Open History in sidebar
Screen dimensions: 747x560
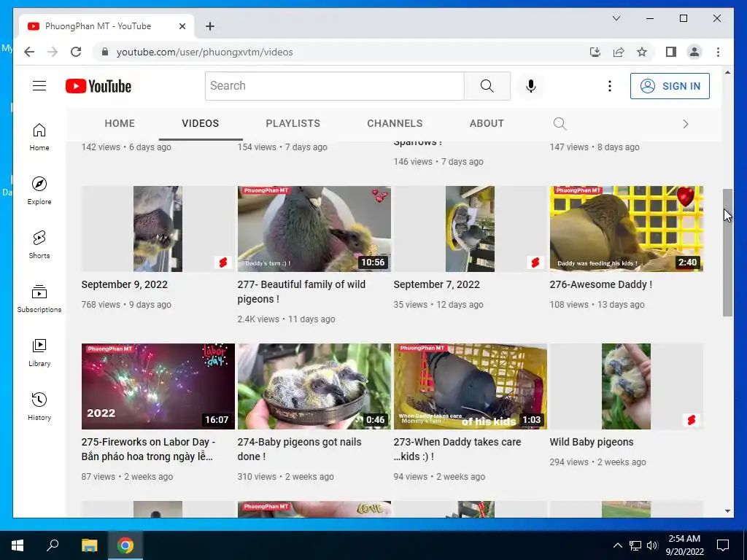pyautogui.click(x=39, y=407)
